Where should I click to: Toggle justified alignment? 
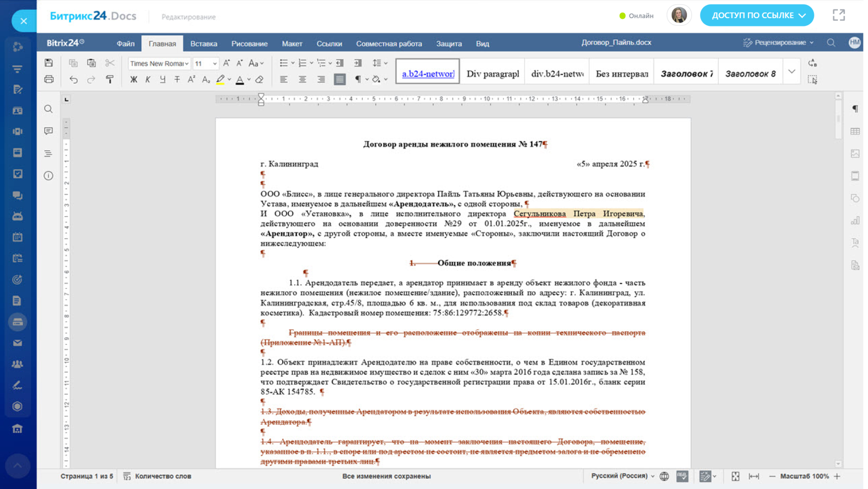(x=340, y=80)
